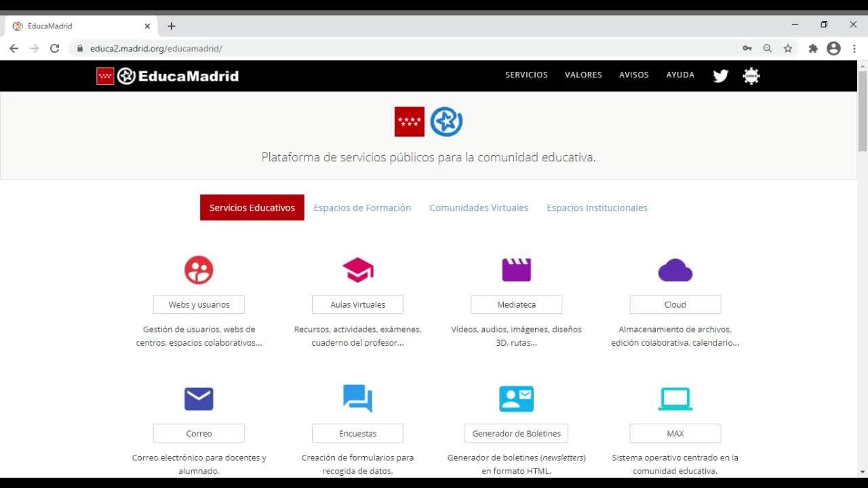Click the Cloud button
This screenshot has width=868, height=488.
(x=675, y=304)
